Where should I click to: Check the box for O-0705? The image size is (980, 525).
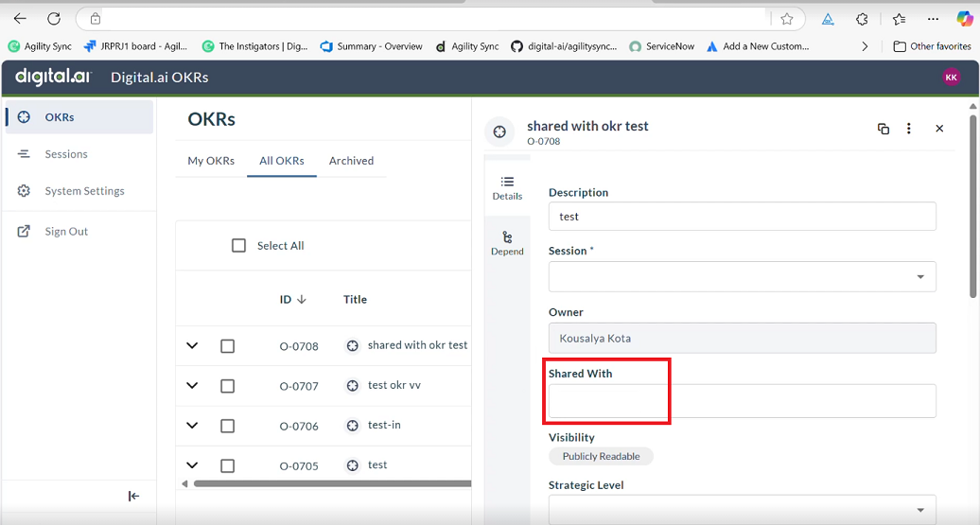(x=227, y=465)
